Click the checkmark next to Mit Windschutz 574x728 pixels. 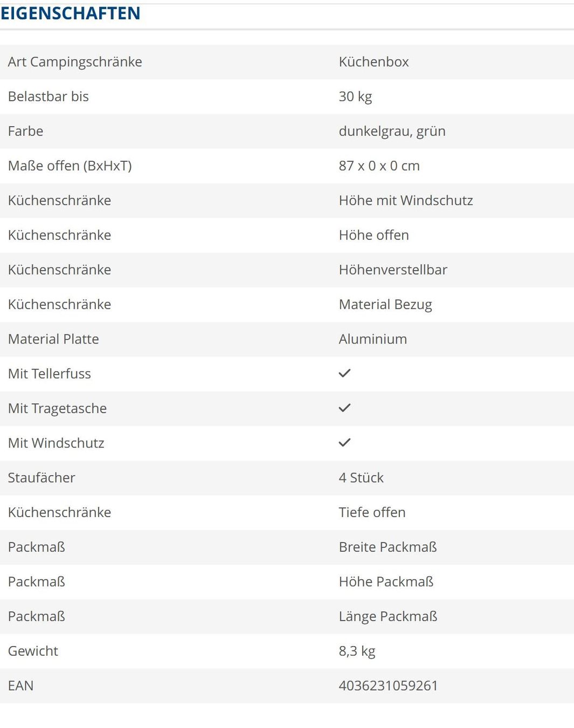coord(344,442)
